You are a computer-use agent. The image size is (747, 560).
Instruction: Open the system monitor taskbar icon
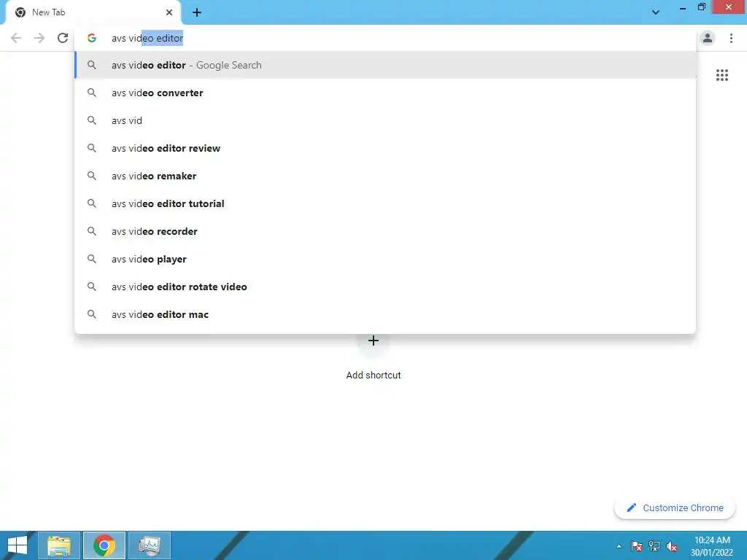[x=150, y=545]
